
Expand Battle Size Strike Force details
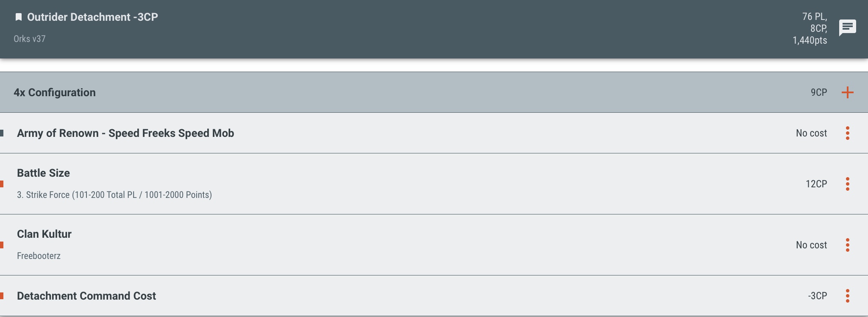pos(114,195)
